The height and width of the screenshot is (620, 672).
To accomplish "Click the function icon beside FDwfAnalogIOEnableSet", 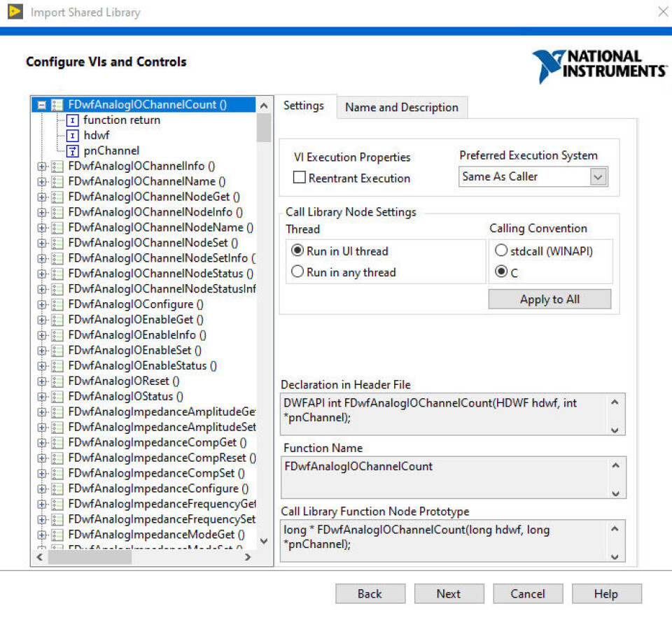I will (x=57, y=351).
